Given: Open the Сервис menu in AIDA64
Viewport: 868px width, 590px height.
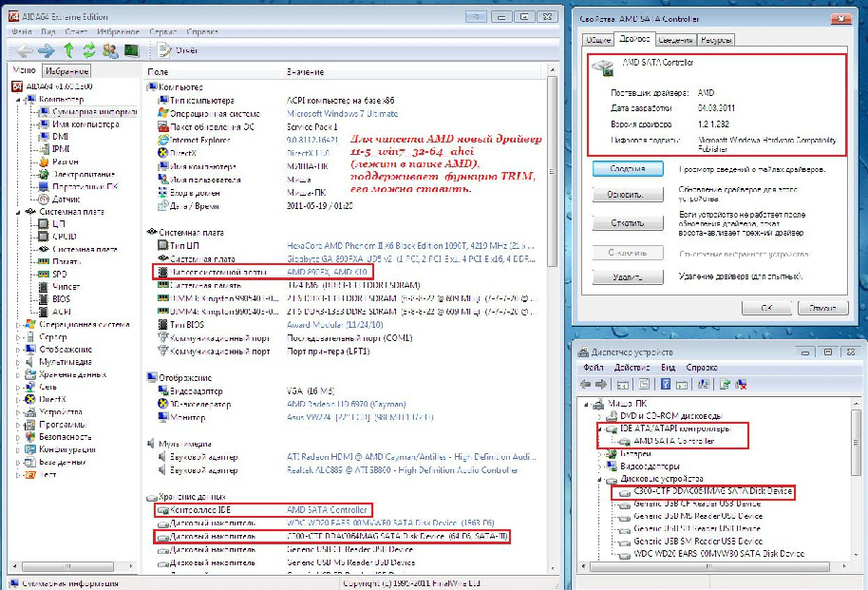Looking at the screenshot, I should [162, 31].
